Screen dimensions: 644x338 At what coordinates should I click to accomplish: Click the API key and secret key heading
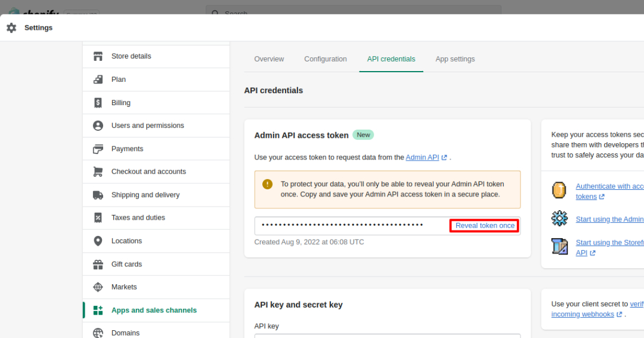pos(298,305)
